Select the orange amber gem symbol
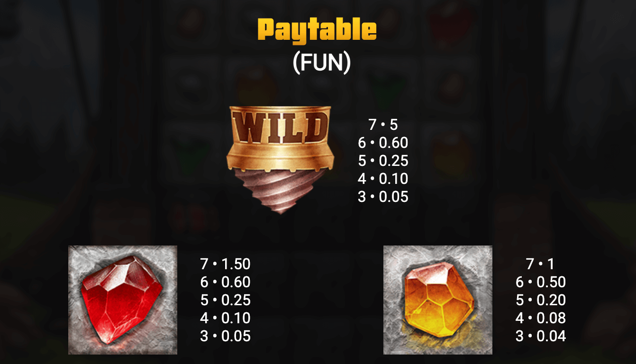 [438, 300]
